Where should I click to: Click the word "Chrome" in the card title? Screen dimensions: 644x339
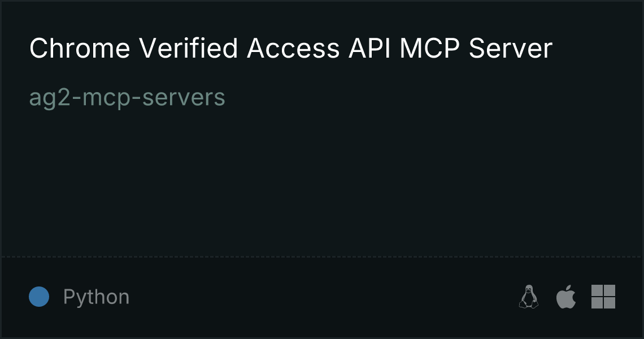80,48
